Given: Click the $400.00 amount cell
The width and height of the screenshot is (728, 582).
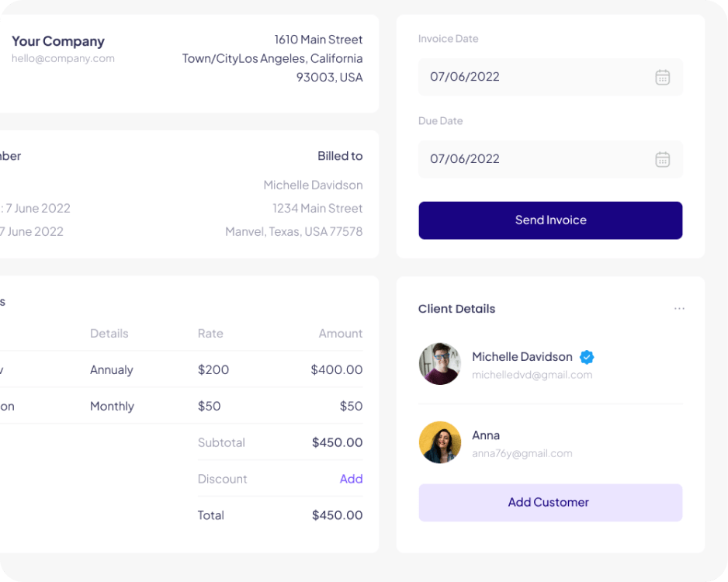Looking at the screenshot, I should coord(336,369).
